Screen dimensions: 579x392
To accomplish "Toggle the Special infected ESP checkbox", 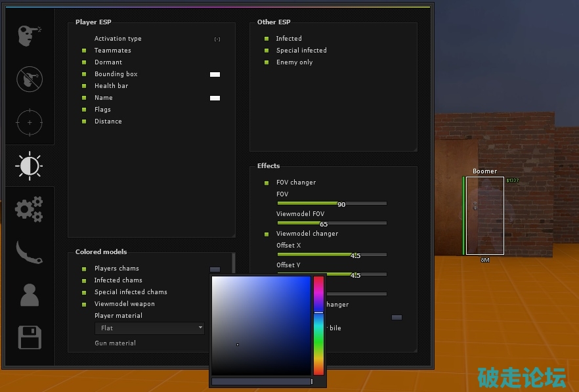I will [267, 51].
